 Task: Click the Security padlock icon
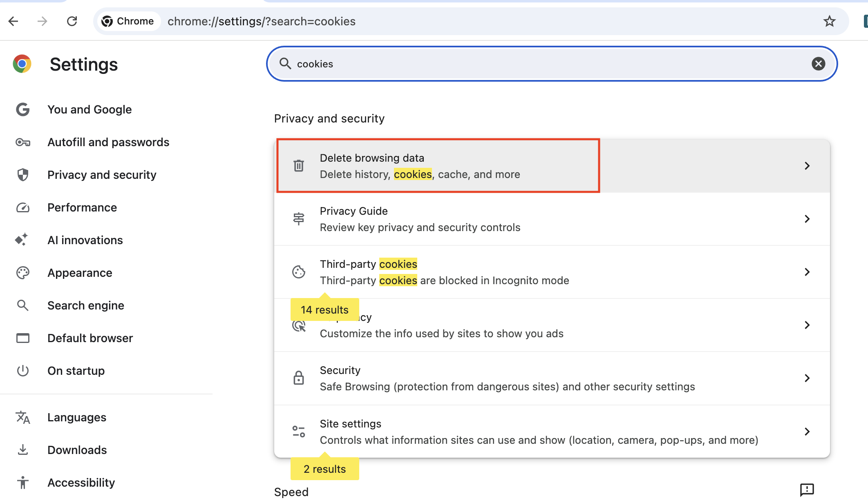point(299,378)
